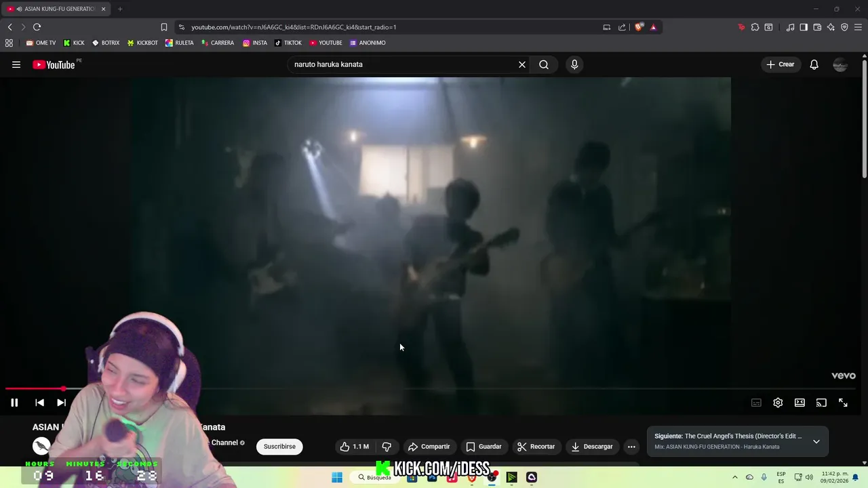Open the Windows Start menu
The image size is (868, 488).
337,477
